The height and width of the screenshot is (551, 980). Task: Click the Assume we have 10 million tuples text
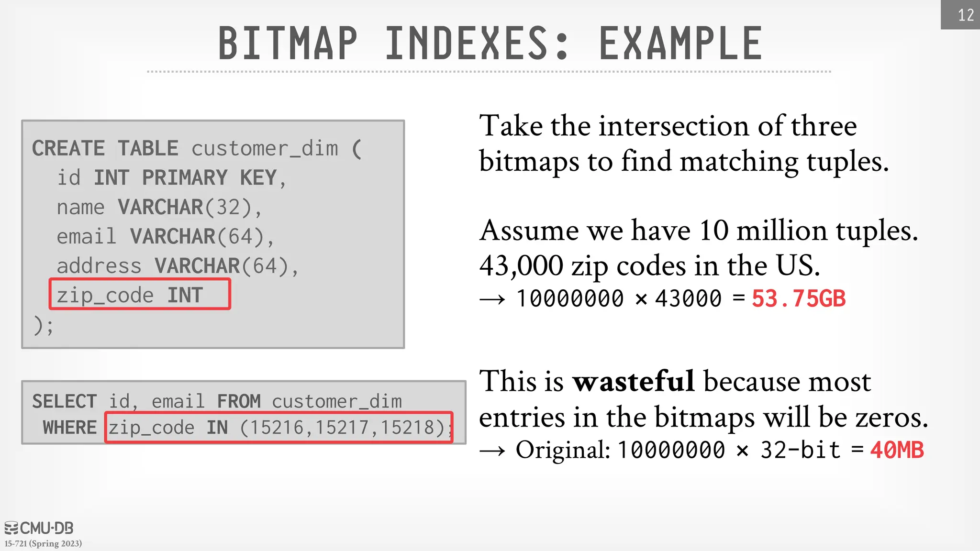(x=698, y=231)
